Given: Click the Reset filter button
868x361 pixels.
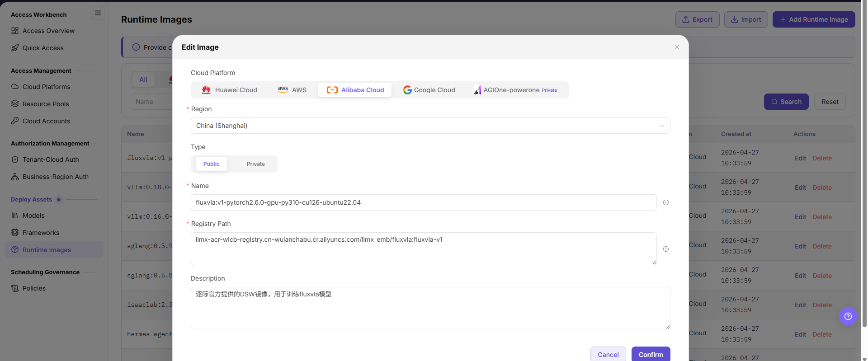Looking at the screenshot, I should [x=830, y=102].
